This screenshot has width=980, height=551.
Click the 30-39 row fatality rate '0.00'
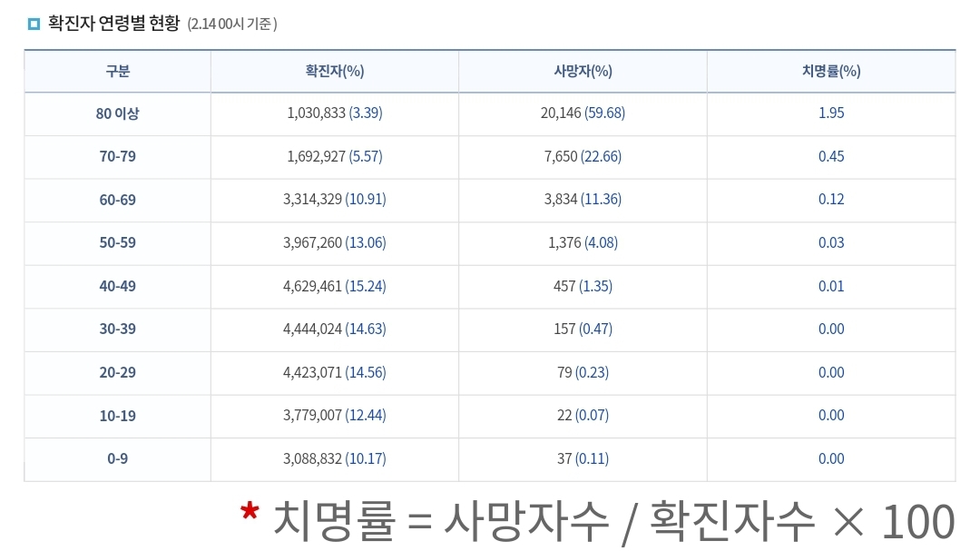(831, 329)
